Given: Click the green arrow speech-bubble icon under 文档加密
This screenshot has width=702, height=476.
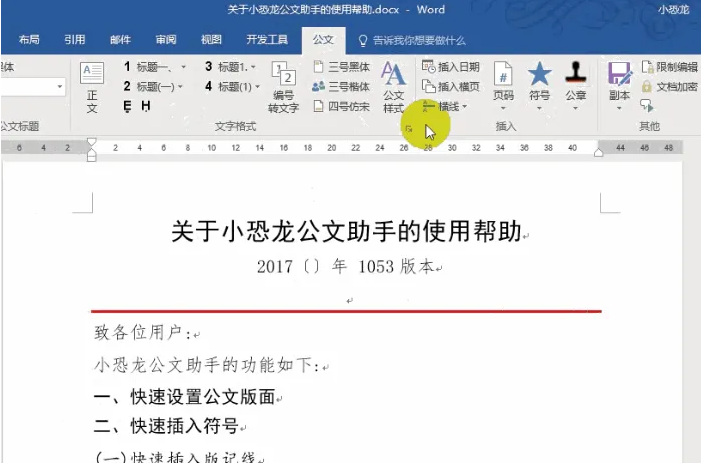Looking at the screenshot, I should click(647, 106).
